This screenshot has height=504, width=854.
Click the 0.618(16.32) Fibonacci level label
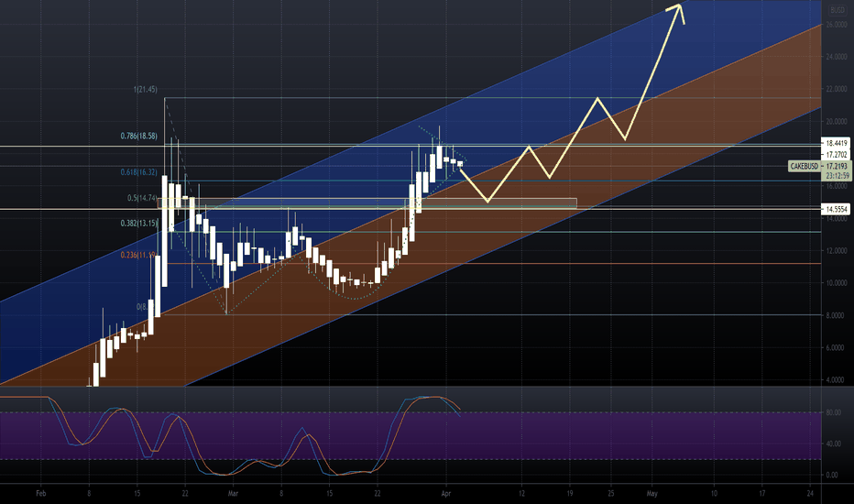click(139, 172)
